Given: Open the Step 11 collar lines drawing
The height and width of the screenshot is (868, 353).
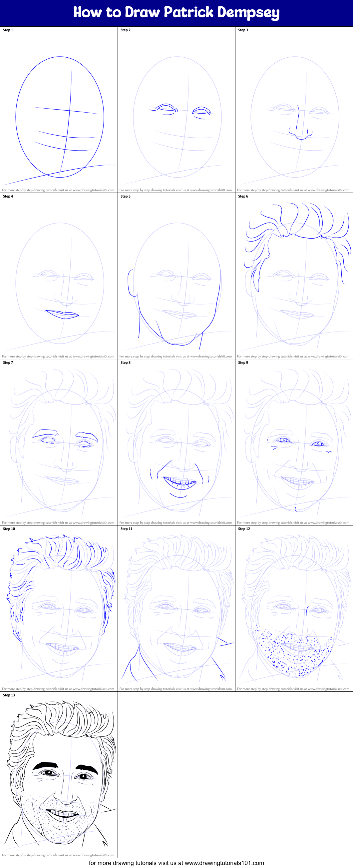Looking at the screenshot, I should click(x=176, y=608).
